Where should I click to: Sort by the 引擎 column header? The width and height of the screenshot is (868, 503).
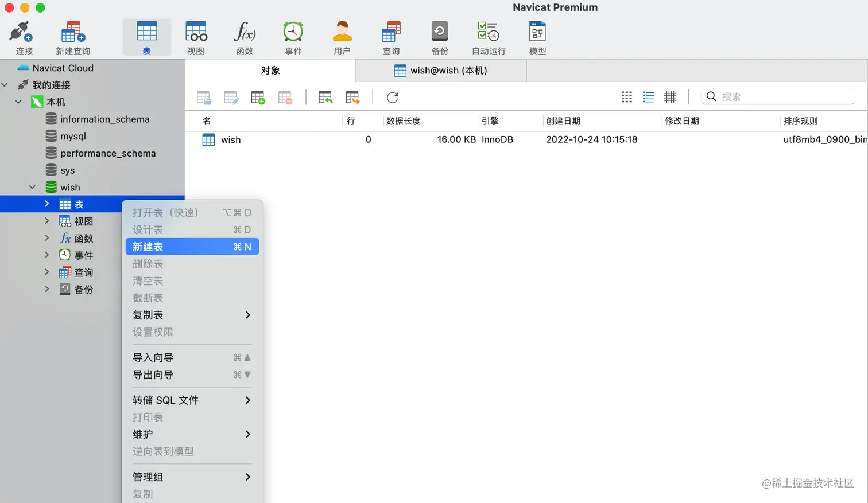[x=510, y=121]
